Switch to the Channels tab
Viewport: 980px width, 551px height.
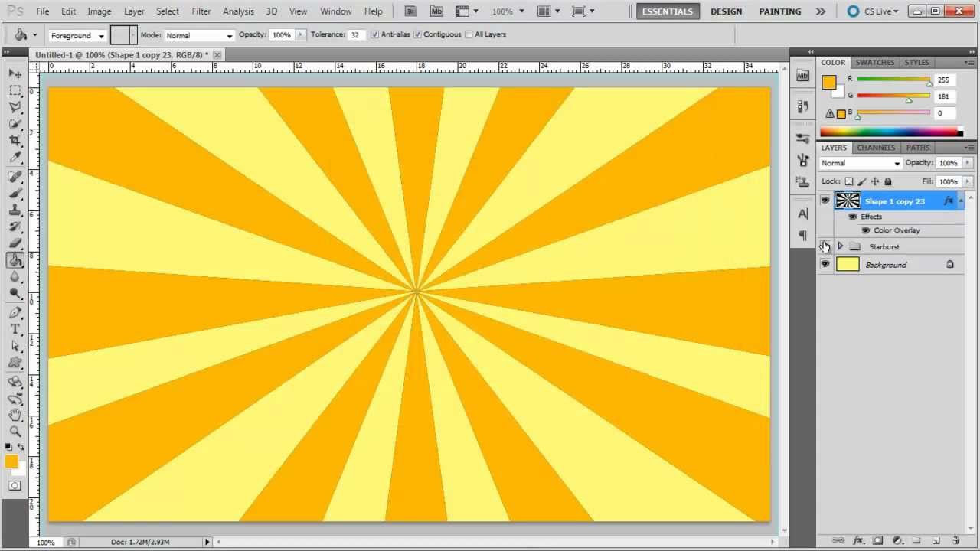pos(876,148)
